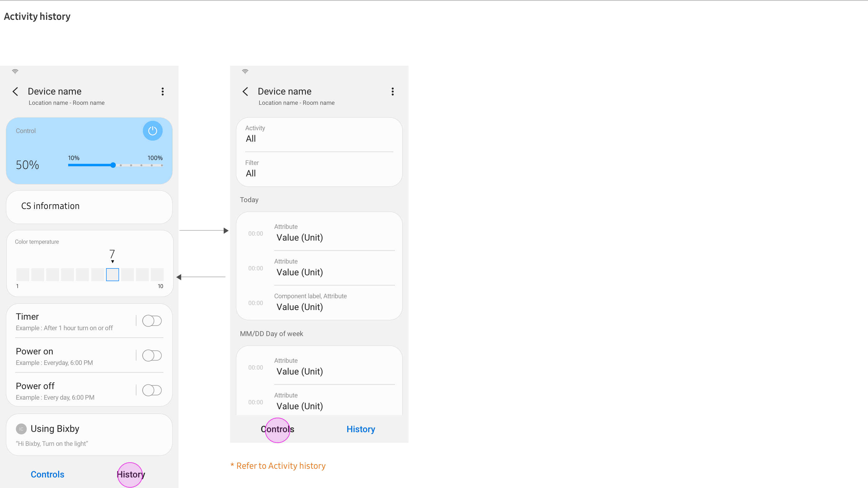Viewport: 868px width, 488px height.
Task: Tap back arrow on left Device name screen
Action: click(x=15, y=92)
